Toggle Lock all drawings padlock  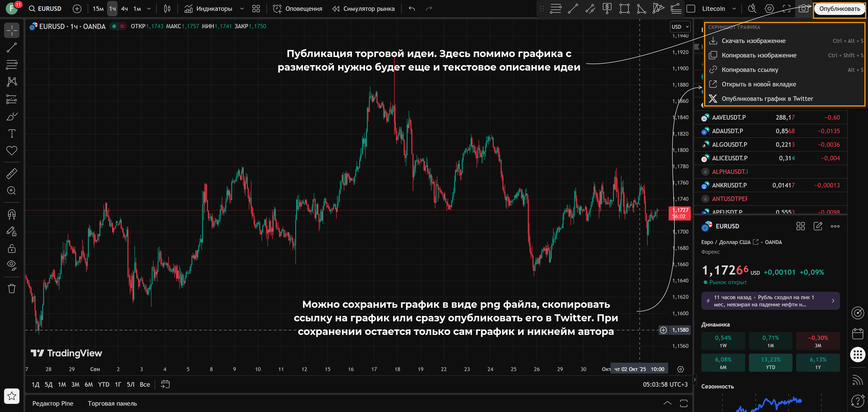coord(12,249)
